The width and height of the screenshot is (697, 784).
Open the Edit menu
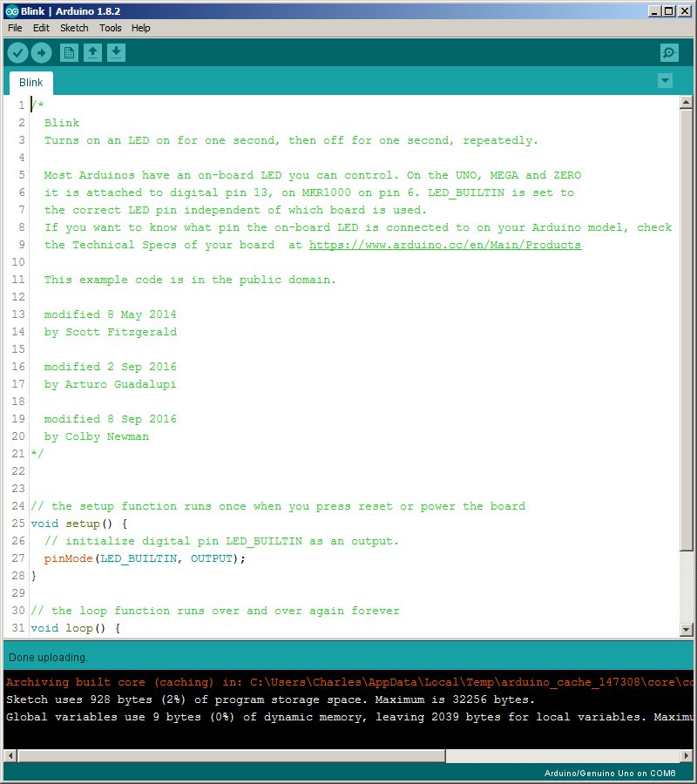[x=41, y=28]
